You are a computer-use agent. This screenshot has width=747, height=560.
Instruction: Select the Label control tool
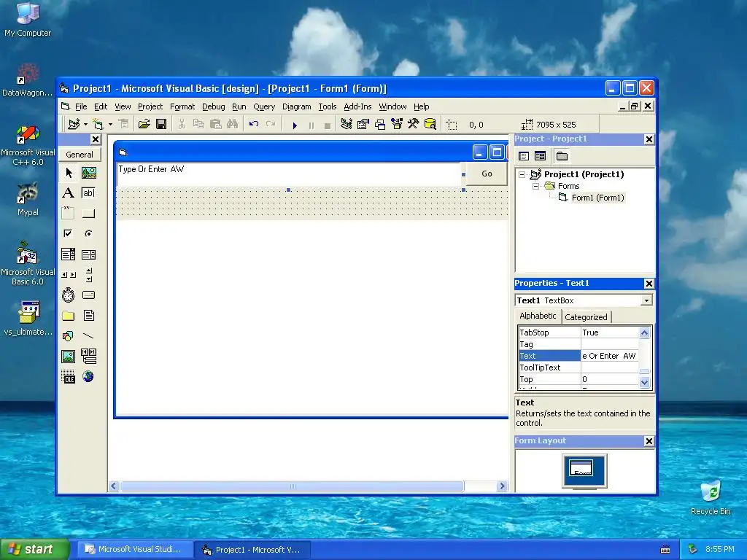click(68, 192)
